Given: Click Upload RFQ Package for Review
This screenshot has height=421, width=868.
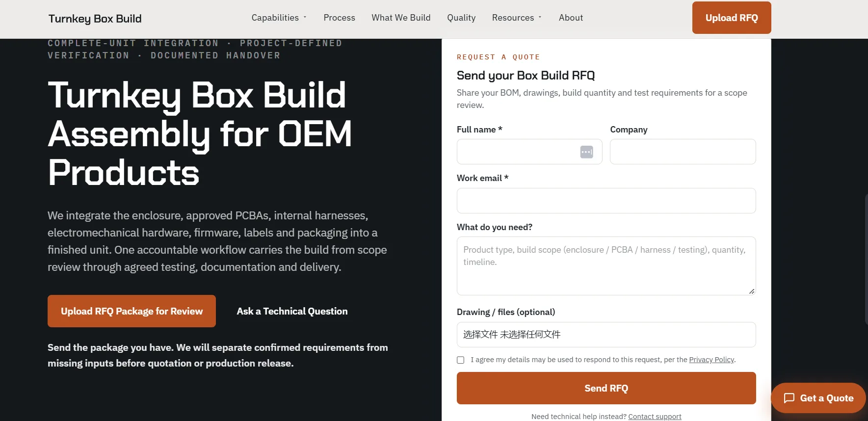Looking at the screenshot, I should 132,311.
